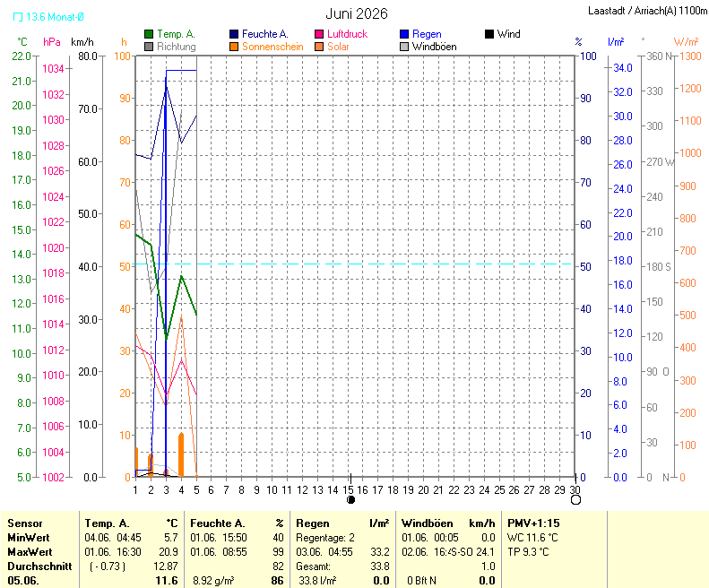Click the 'MaxWert' row label

coord(30,552)
